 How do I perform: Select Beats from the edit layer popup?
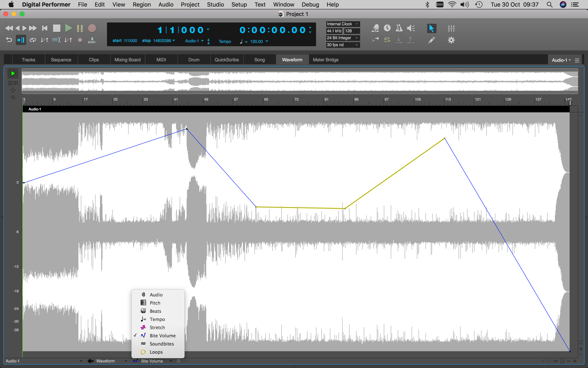158,311
